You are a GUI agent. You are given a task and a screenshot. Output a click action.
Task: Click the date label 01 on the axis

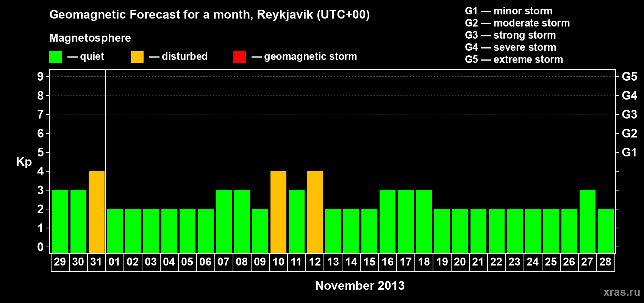[114, 262]
